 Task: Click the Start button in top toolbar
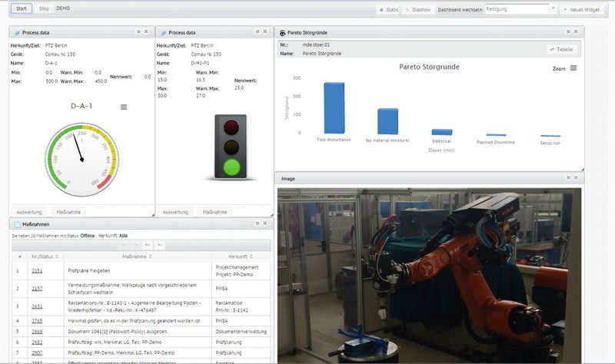22,8
